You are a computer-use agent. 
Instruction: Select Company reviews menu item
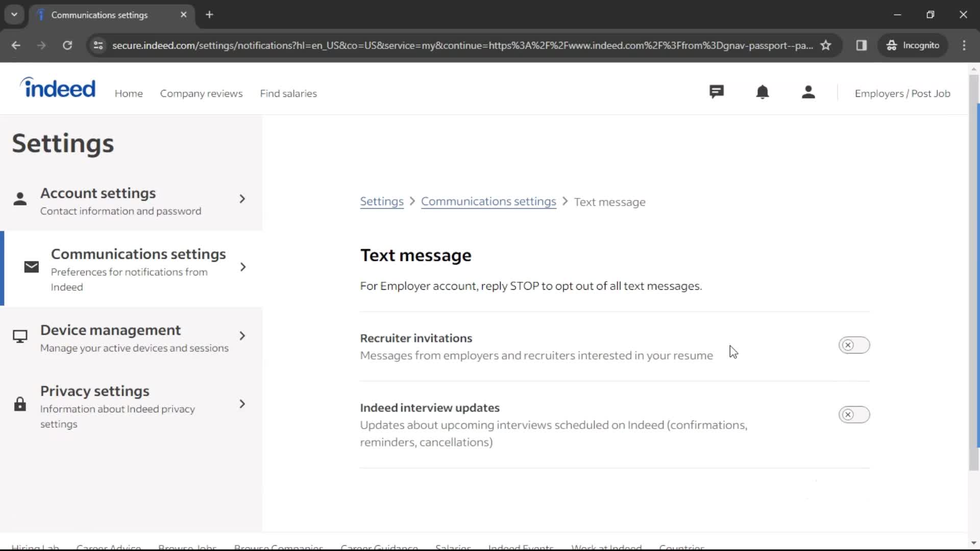[201, 93]
